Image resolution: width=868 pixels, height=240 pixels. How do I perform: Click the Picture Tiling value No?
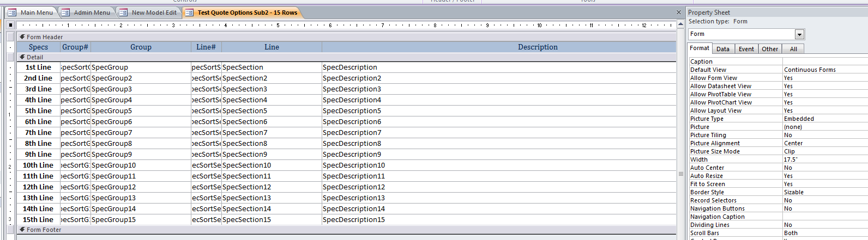825,135
